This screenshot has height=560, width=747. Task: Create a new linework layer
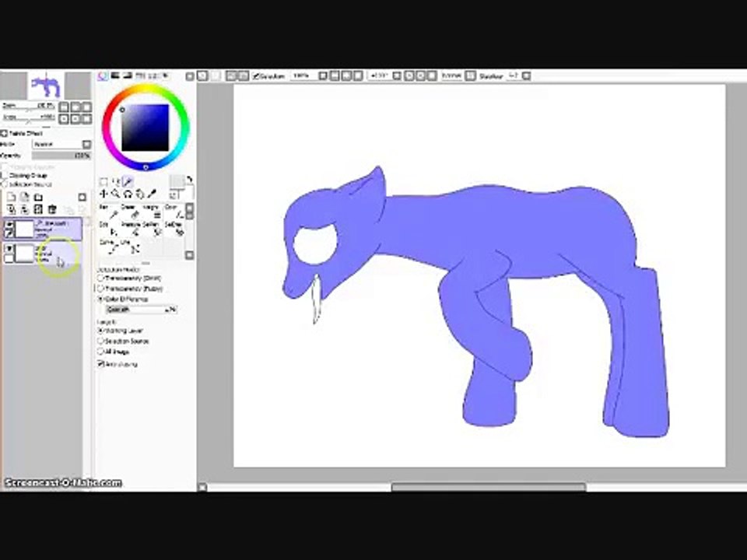[x=24, y=197]
